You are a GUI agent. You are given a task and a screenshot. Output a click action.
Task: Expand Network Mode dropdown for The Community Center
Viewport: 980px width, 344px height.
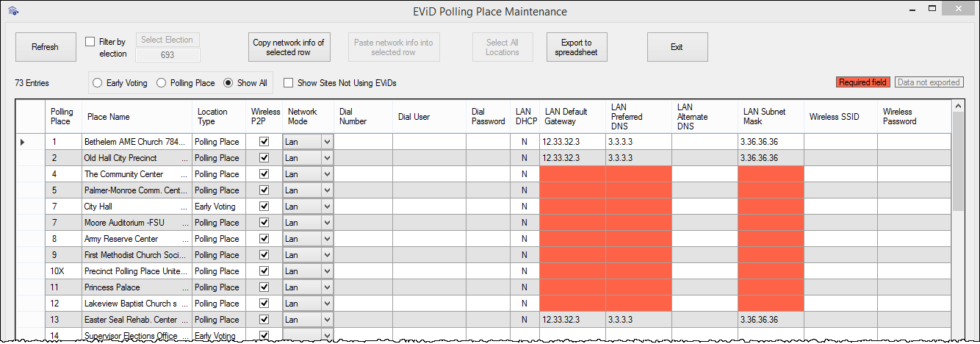pyautogui.click(x=327, y=174)
